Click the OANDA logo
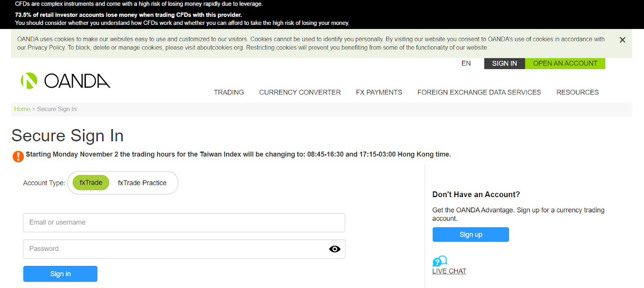Screen dimensions: 644x288 coord(66,81)
